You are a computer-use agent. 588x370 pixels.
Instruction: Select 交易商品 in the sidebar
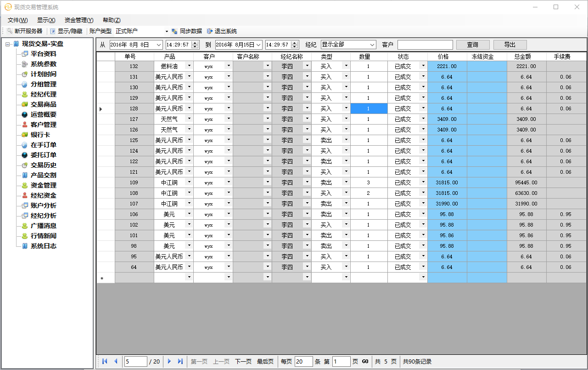tap(44, 104)
